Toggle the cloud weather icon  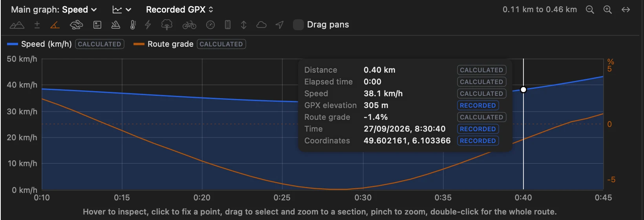pyautogui.click(x=262, y=25)
